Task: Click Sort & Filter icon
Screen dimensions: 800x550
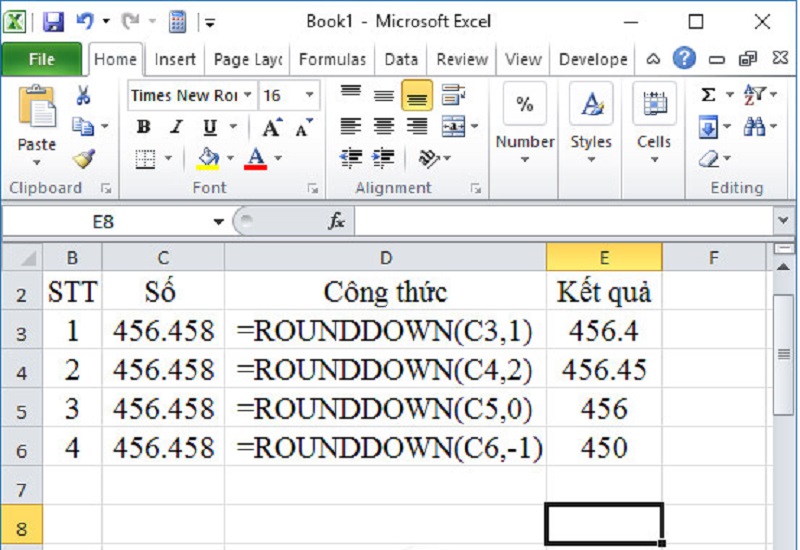Action: pyautogui.click(x=754, y=95)
